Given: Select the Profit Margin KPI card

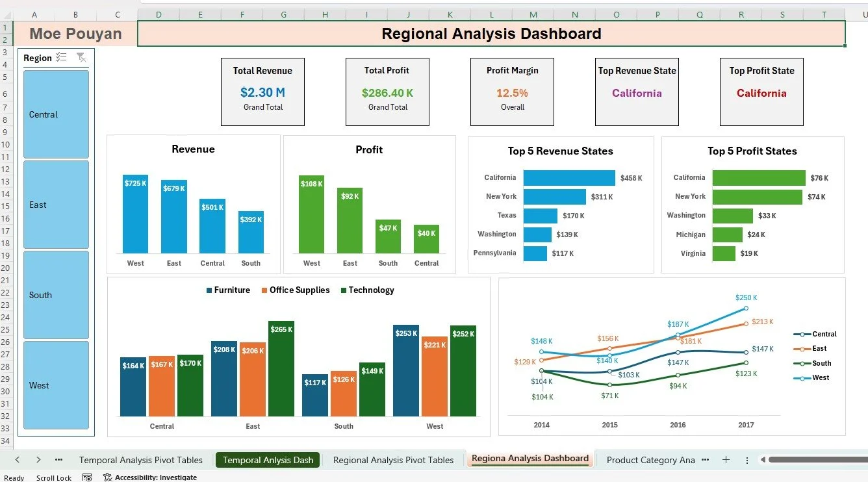Looking at the screenshot, I should click(x=512, y=92).
